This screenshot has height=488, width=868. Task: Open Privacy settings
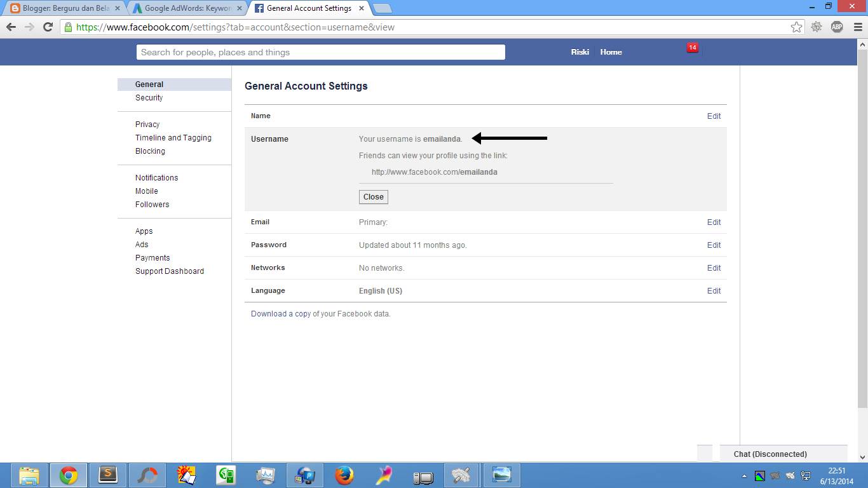147,125
